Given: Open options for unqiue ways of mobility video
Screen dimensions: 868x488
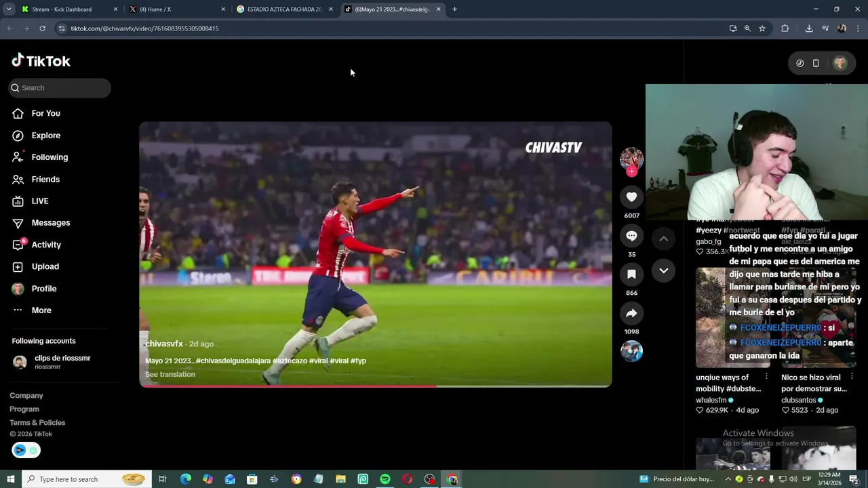Looking at the screenshot, I should point(766,377).
